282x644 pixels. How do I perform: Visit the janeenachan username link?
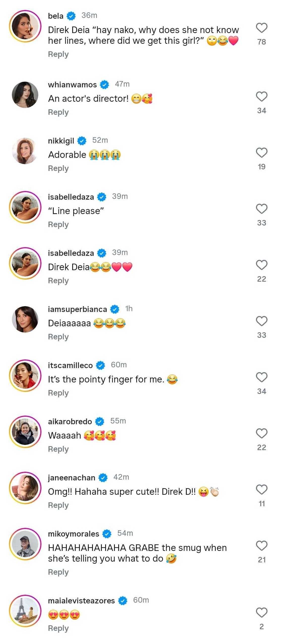pos(72,477)
